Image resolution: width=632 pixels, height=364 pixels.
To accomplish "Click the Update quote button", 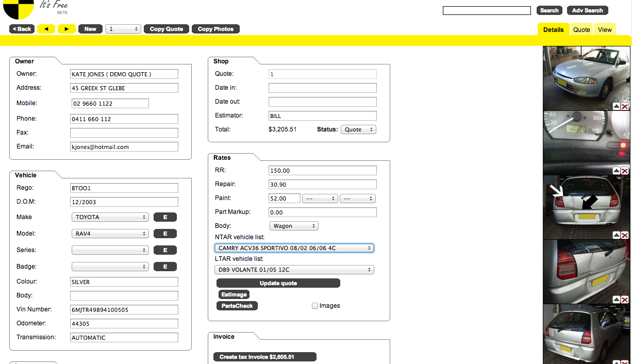I will (x=278, y=283).
